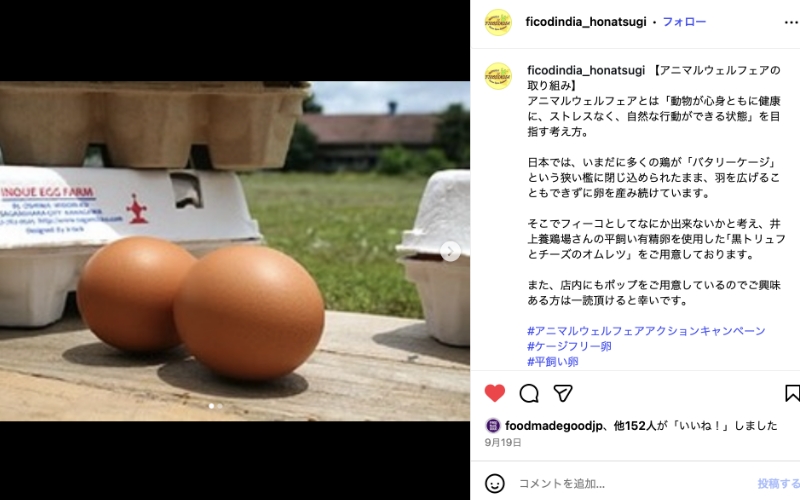The image size is (800, 500).
Task: Click into the コメントを追加 comment field
Action: (x=633, y=483)
